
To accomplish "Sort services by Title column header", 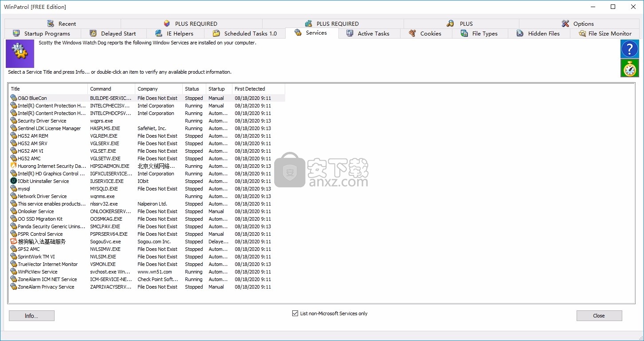I will 48,89.
